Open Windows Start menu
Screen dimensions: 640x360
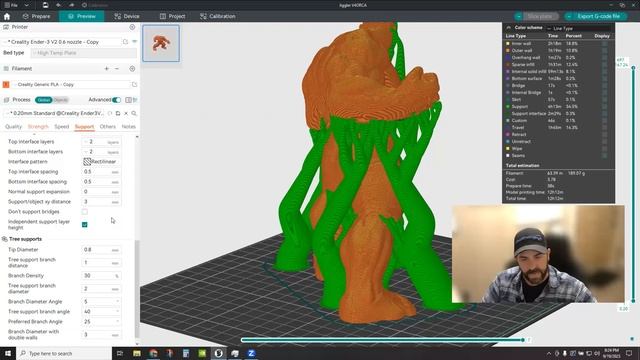[x=8, y=353]
